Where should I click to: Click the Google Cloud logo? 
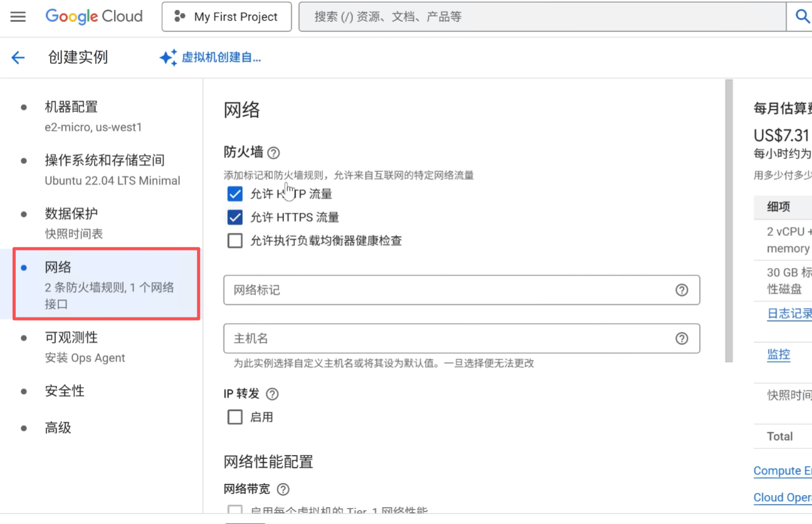pyautogui.click(x=94, y=17)
